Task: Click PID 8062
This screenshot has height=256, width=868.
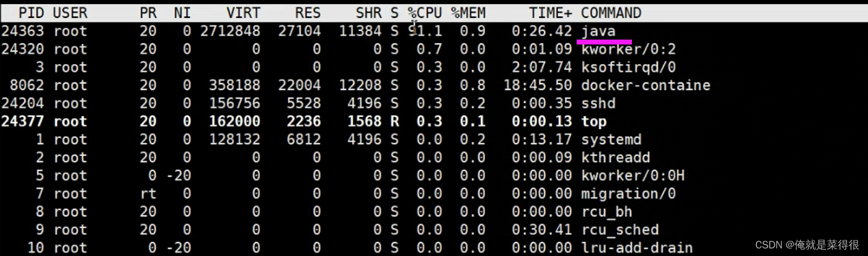Action: coord(27,85)
